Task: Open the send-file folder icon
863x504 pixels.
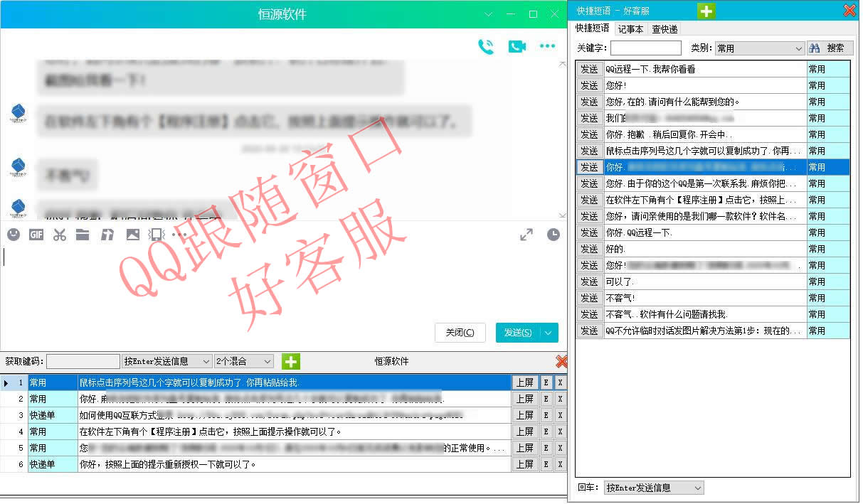Action: click(x=83, y=235)
